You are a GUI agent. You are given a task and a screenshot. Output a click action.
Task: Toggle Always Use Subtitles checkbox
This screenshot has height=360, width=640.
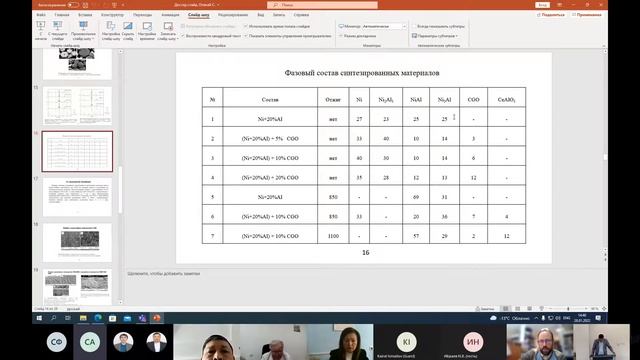(x=414, y=26)
